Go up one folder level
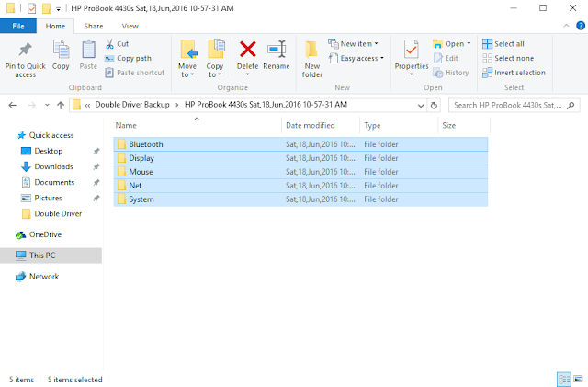This screenshot has height=387, width=588. coord(61,105)
